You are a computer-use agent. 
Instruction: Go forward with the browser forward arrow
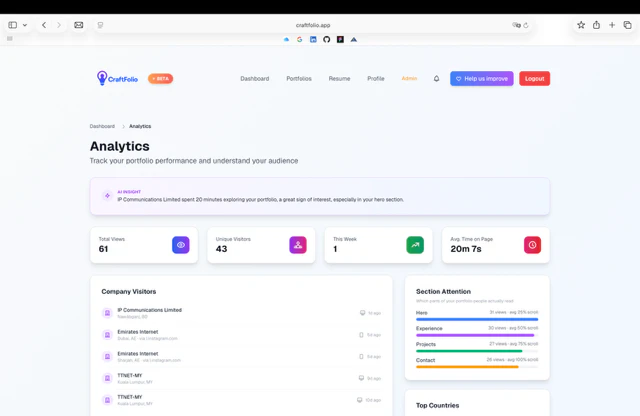[x=59, y=25]
